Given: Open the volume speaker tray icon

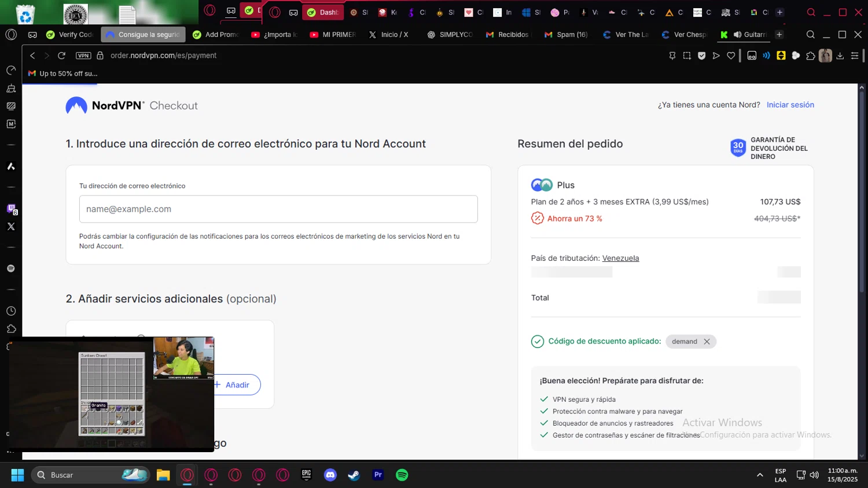Looking at the screenshot, I should point(814,475).
